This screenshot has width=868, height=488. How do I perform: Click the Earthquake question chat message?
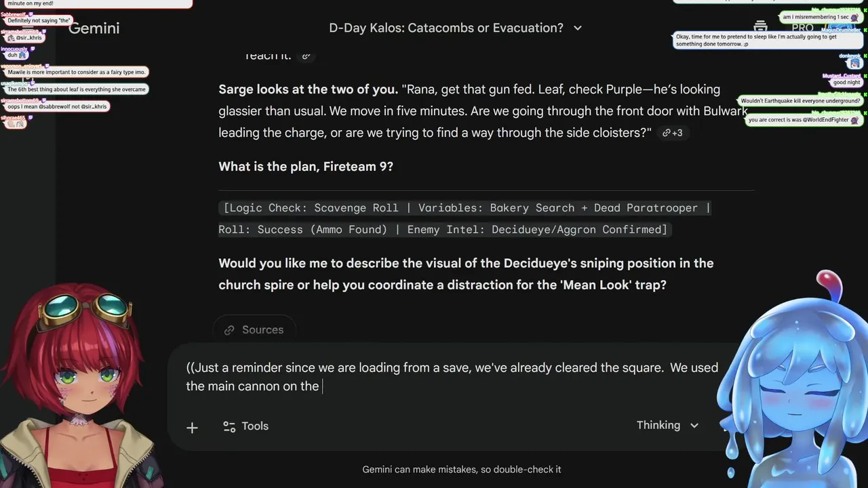click(800, 101)
